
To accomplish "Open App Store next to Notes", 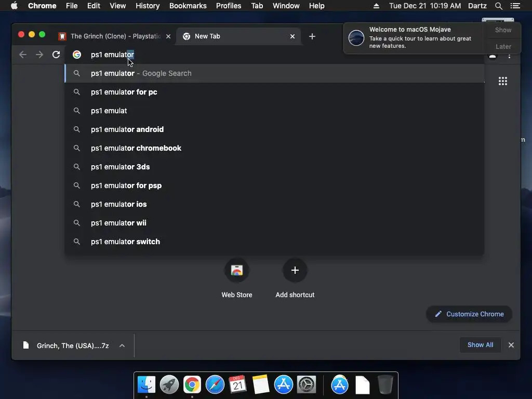I will coord(284,385).
